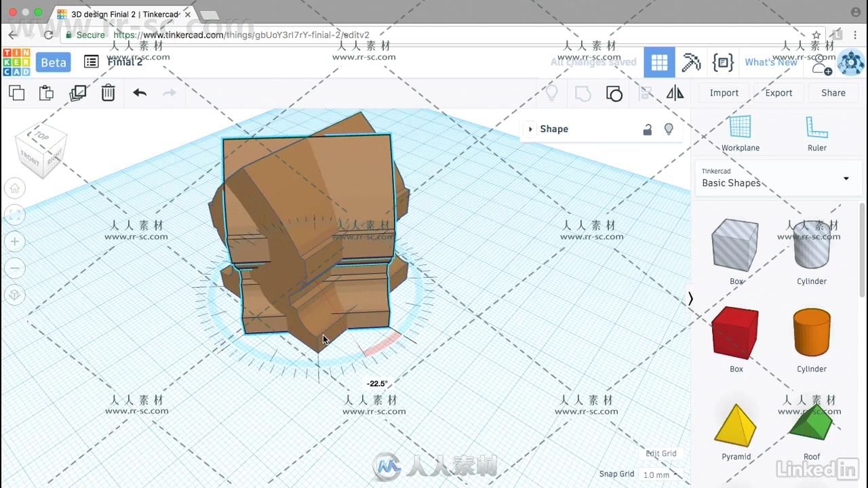
Task: Click the Tinkercad logo
Action: tap(16, 62)
